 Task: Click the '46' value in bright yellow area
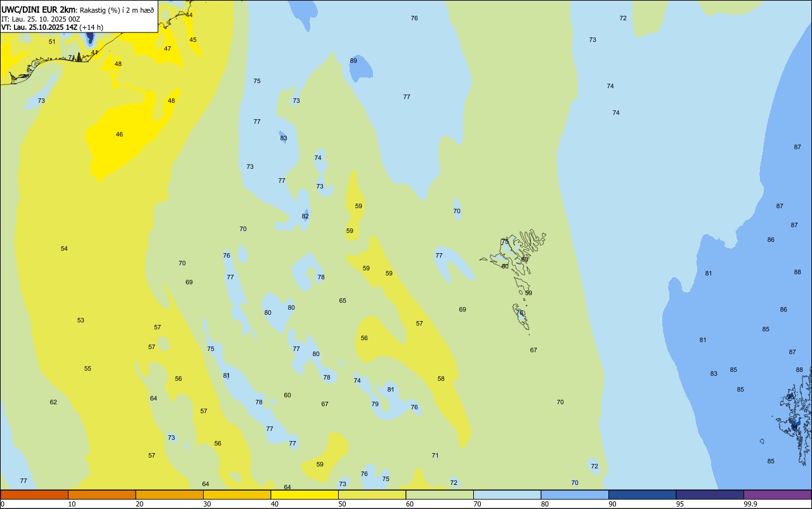pos(119,135)
